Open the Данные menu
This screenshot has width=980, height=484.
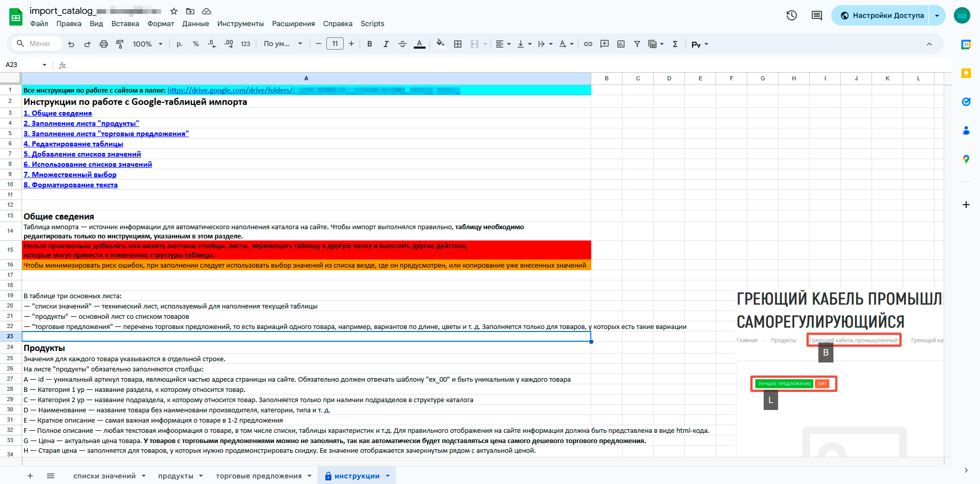195,24
